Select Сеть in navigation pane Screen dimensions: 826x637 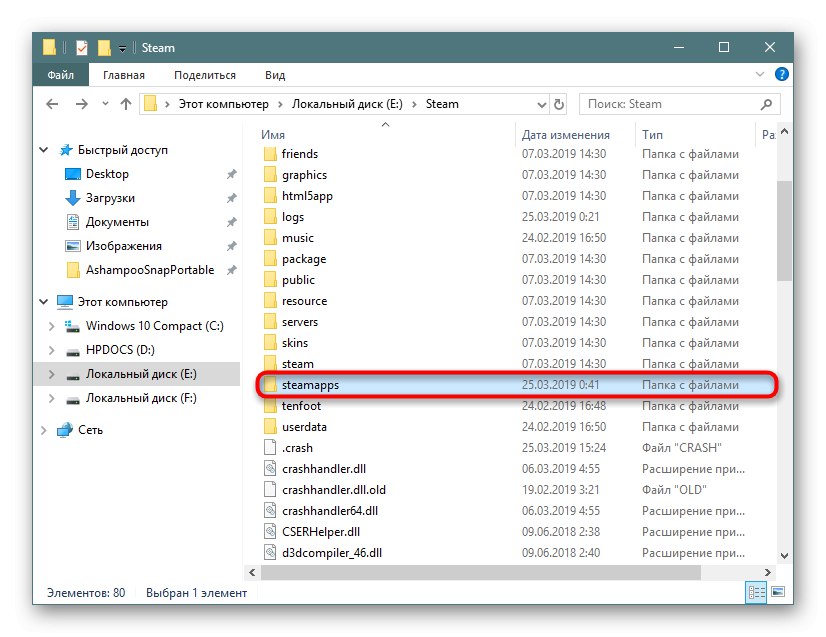[x=91, y=430]
